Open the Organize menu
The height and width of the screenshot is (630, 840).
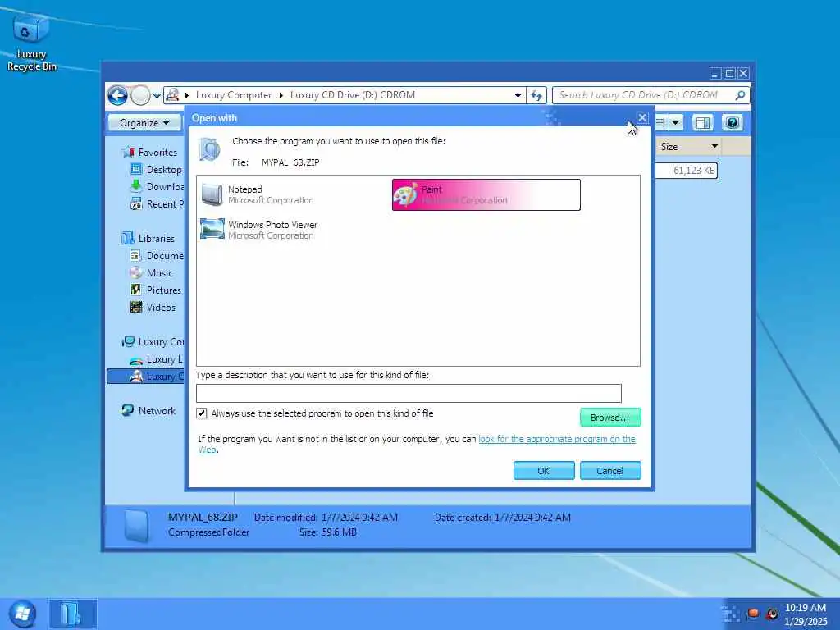click(x=144, y=123)
